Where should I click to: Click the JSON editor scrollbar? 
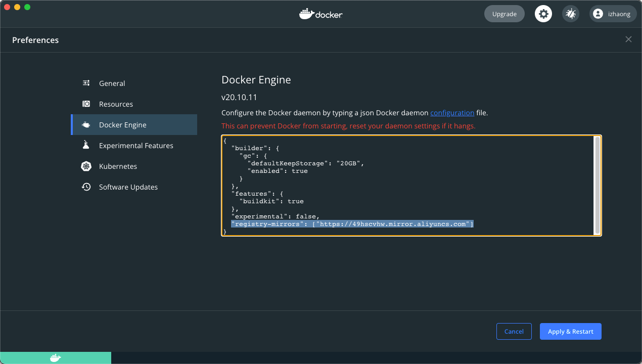click(597, 185)
